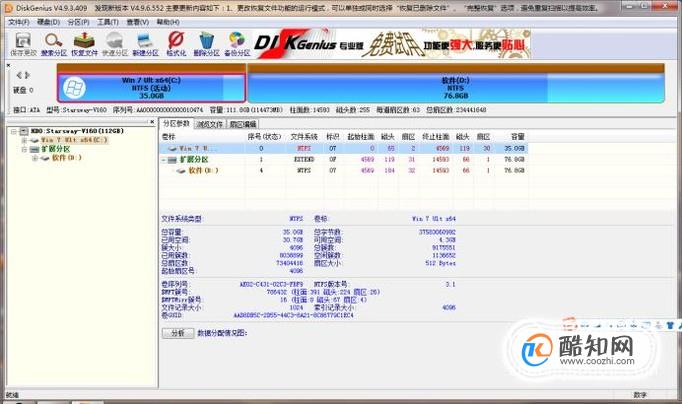The image size is (682, 404).
Task: Click the 格式化 format toolbar icon
Action: (x=176, y=44)
